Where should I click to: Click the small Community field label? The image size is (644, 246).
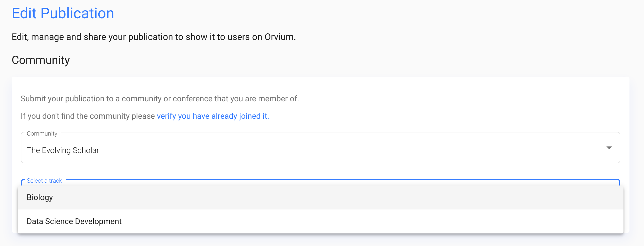click(42, 134)
